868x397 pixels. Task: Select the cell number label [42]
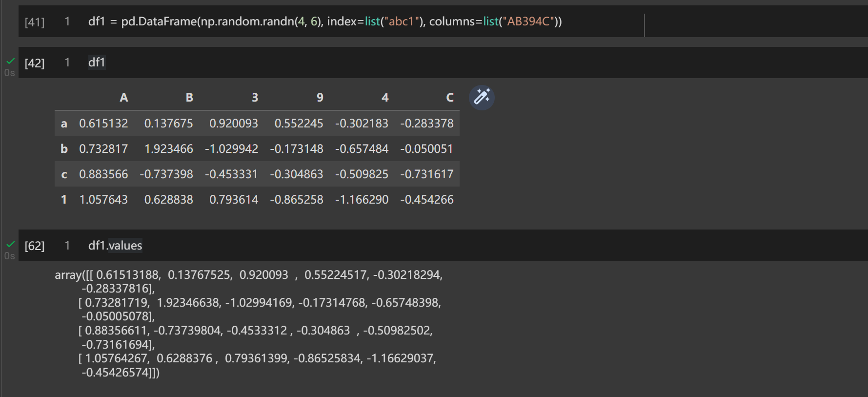[x=35, y=63]
